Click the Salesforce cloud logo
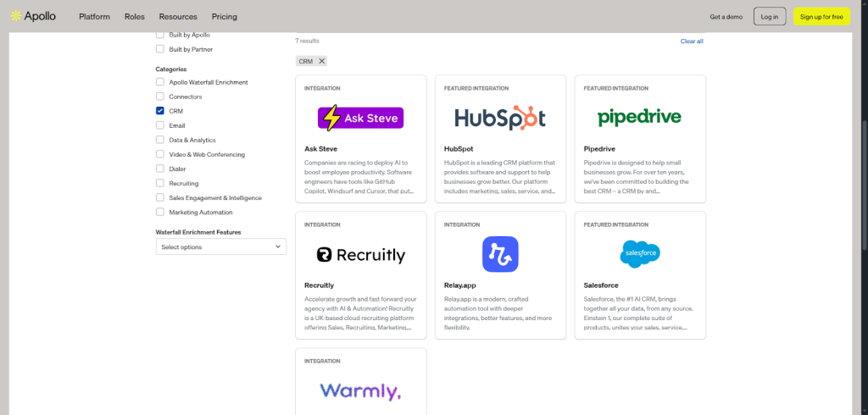Screen dimensions: 868x415 640,254
